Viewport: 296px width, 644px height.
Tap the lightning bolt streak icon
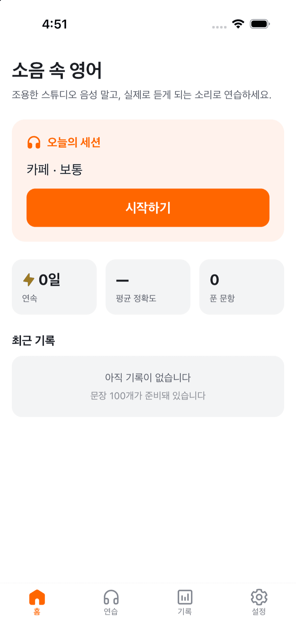tap(29, 280)
